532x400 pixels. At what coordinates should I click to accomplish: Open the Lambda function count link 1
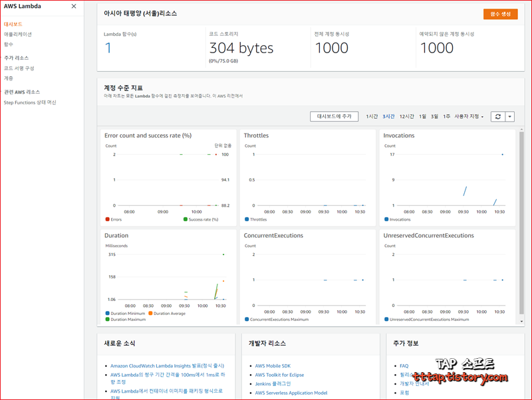point(108,48)
